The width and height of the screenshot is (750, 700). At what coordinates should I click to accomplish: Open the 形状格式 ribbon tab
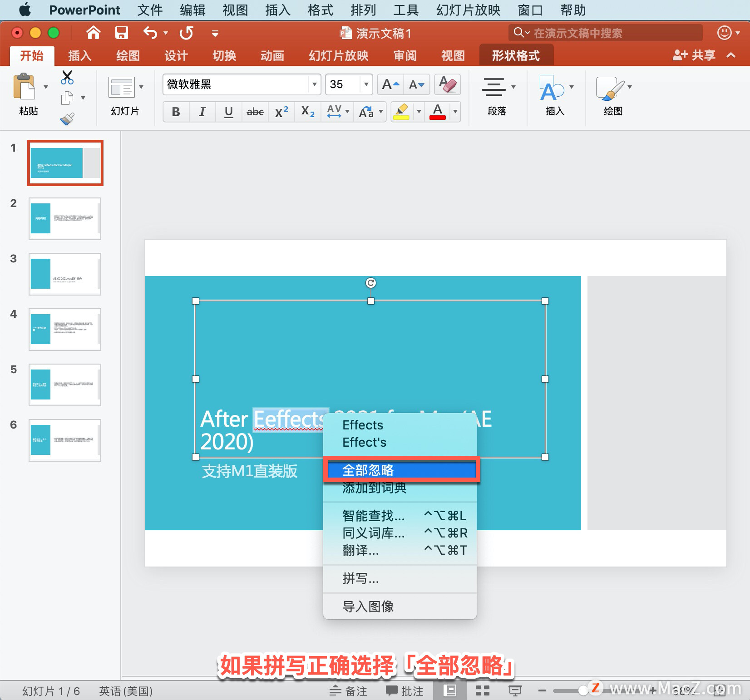(x=516, y=55)
